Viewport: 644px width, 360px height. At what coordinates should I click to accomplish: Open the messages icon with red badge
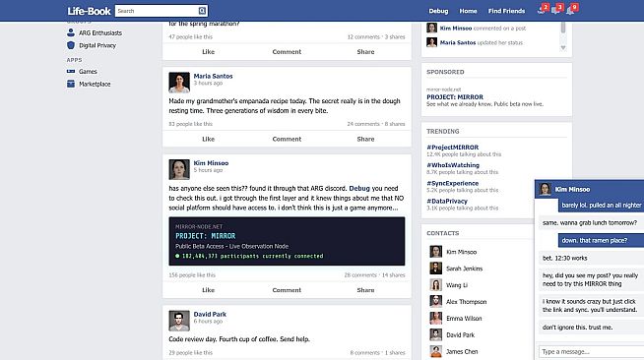[555, 10]
